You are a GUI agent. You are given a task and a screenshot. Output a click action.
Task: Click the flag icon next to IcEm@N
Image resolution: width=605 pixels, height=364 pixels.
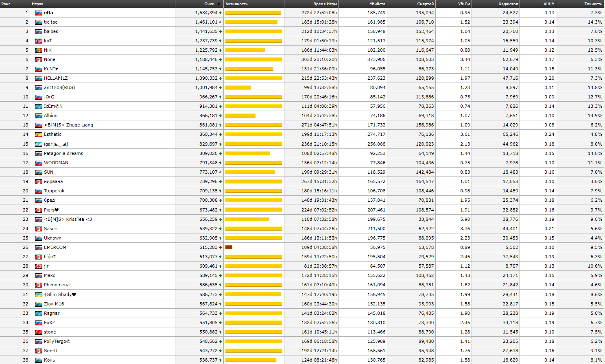39,107
